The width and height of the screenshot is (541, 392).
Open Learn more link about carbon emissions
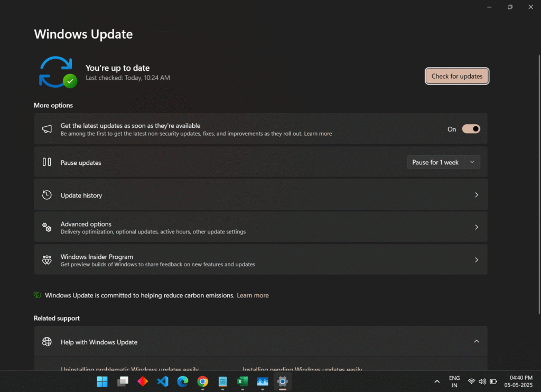(253, 295)
